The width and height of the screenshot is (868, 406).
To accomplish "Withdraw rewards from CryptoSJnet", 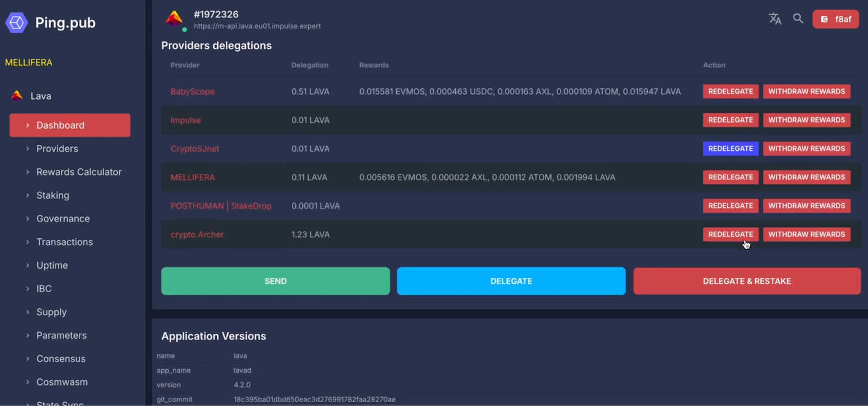I will (x=807, y=149).
